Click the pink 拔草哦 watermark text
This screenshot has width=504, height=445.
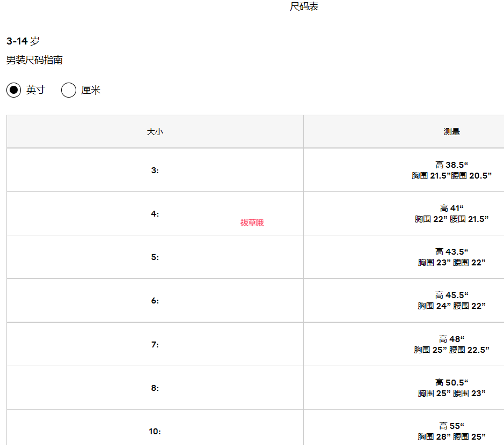coord(252,222)
